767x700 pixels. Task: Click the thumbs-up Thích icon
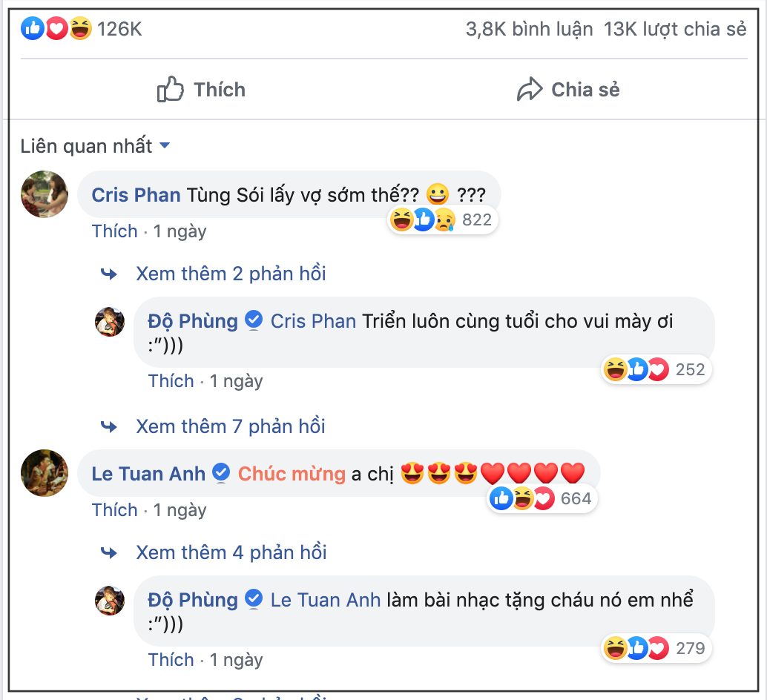pyautogui.click(x=171, y=90)
